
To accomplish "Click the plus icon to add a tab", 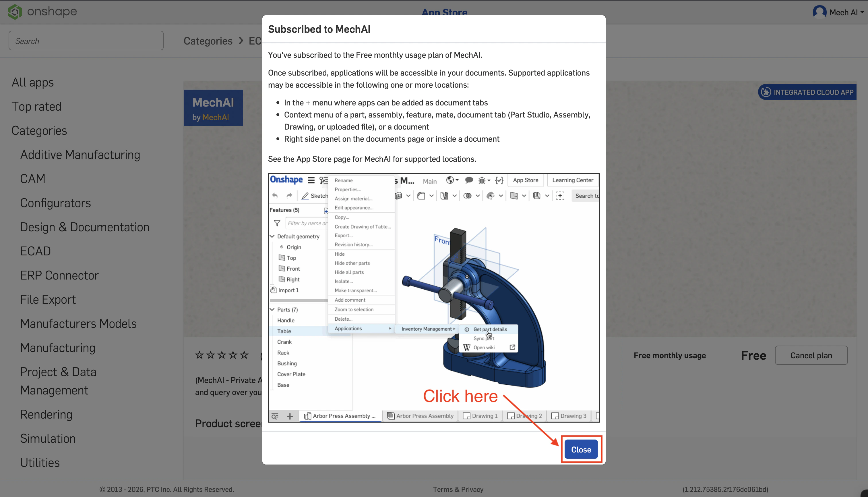I will [290, 416].
